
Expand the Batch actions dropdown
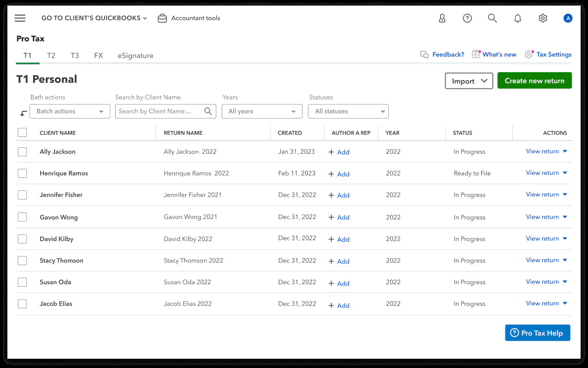click(x=70, y=111)
